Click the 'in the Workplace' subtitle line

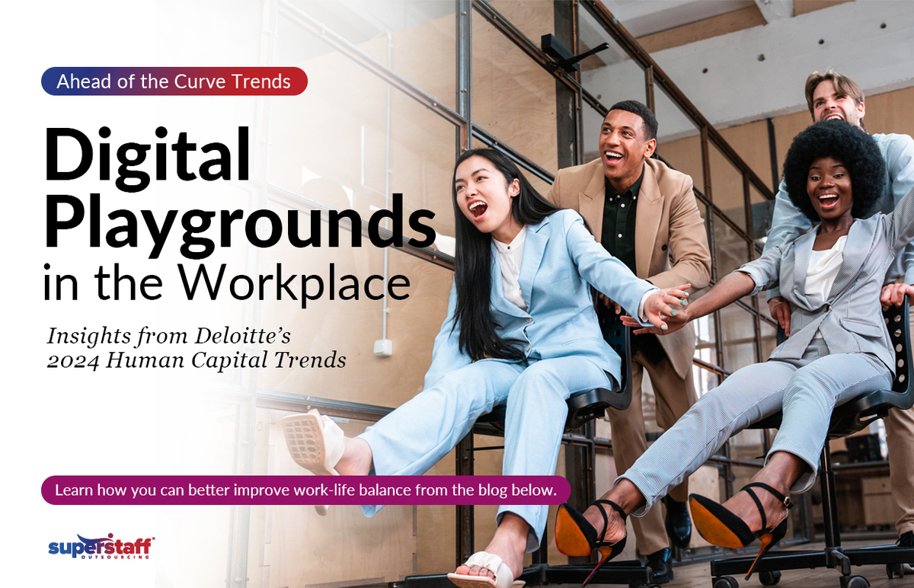coord(225,283)
